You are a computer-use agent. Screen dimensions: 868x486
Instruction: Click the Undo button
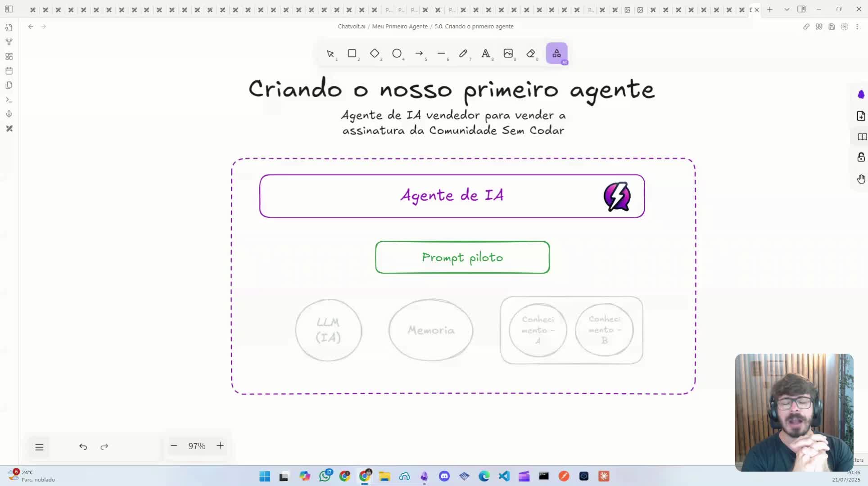pyautogui.click(x=83, y=447)
